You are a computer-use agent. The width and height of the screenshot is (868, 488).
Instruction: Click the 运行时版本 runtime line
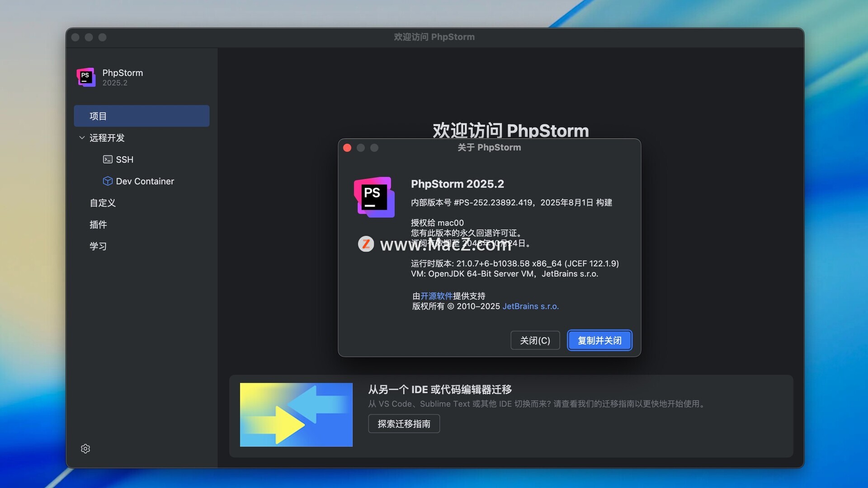pos(515,263)
